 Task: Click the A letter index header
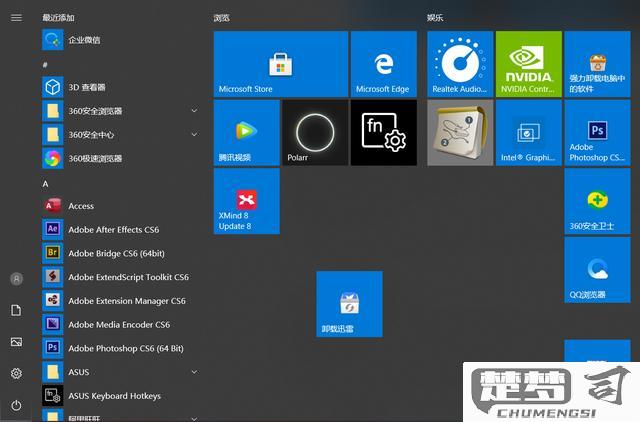[45, 184]
